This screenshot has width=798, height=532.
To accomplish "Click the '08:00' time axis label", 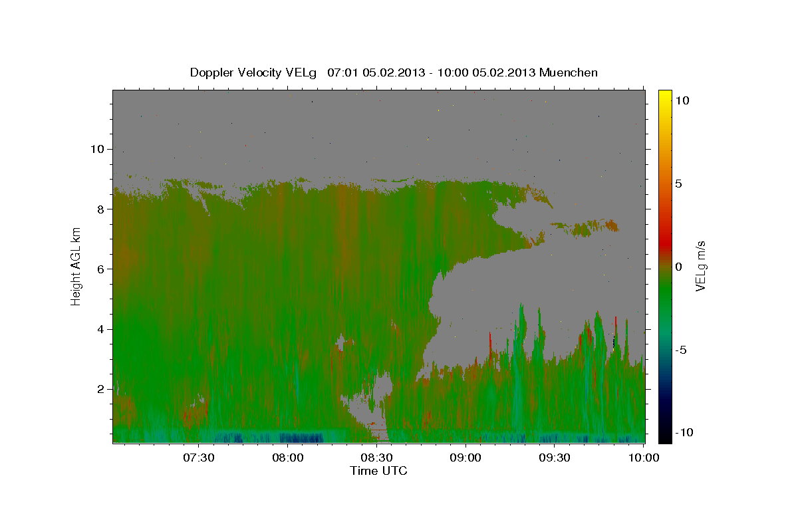I will coord(288,458).
